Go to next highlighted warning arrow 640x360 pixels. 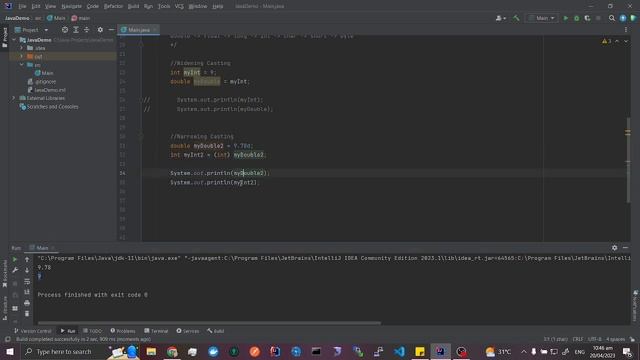[x=626, y=41]
